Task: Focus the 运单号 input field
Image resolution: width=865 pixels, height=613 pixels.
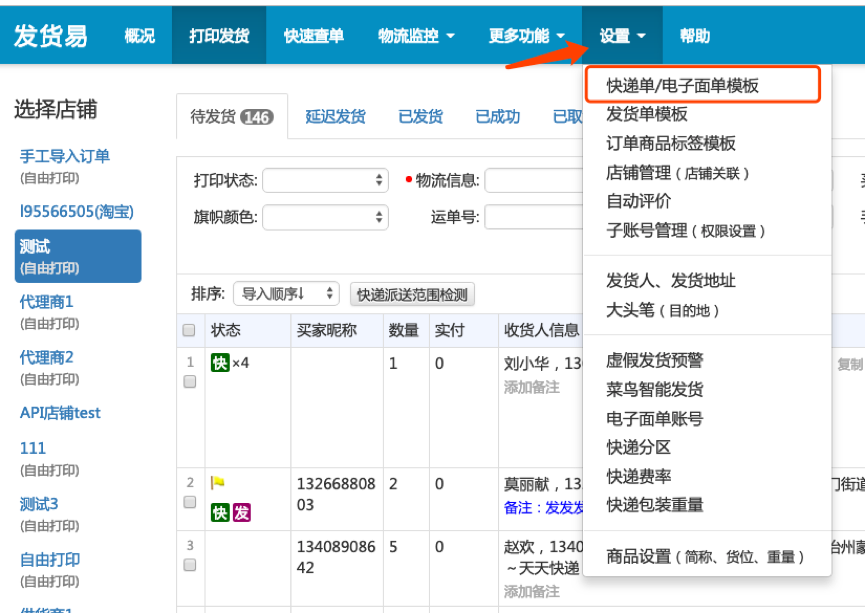Action: 534,217
